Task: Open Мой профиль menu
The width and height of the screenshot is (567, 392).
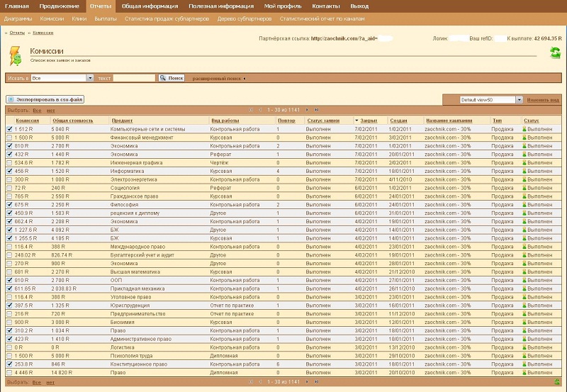Action: point(283,6)
